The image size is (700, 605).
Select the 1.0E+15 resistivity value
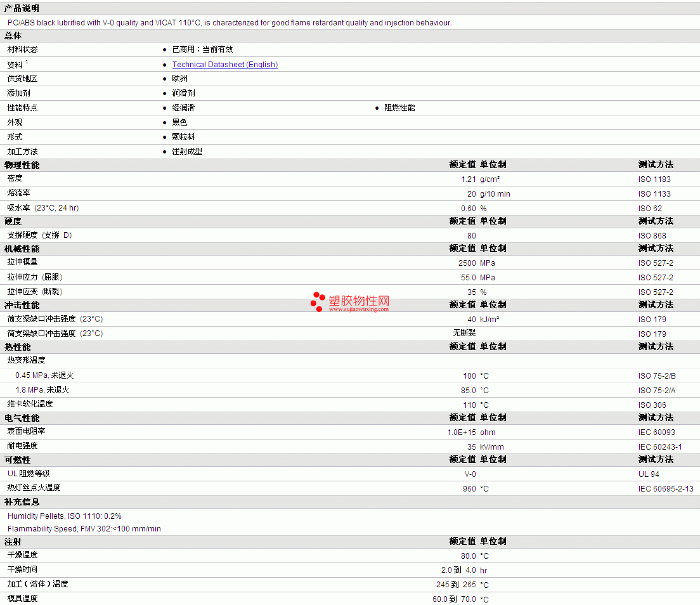461,433
